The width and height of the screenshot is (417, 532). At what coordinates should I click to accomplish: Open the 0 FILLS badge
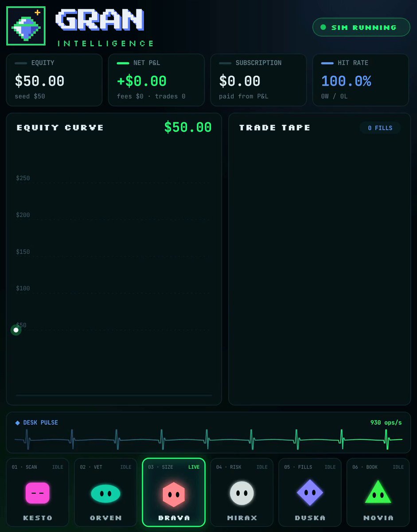(380, 128)
